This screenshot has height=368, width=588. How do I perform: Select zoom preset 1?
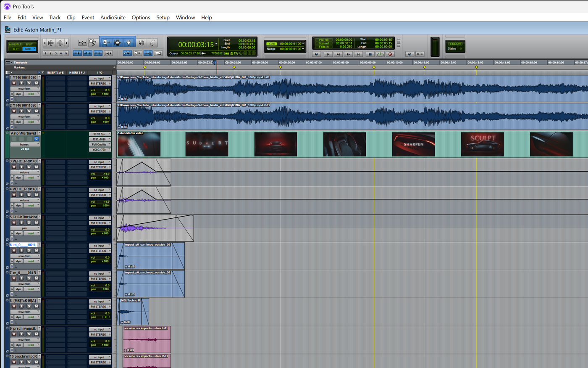(45, 53)
